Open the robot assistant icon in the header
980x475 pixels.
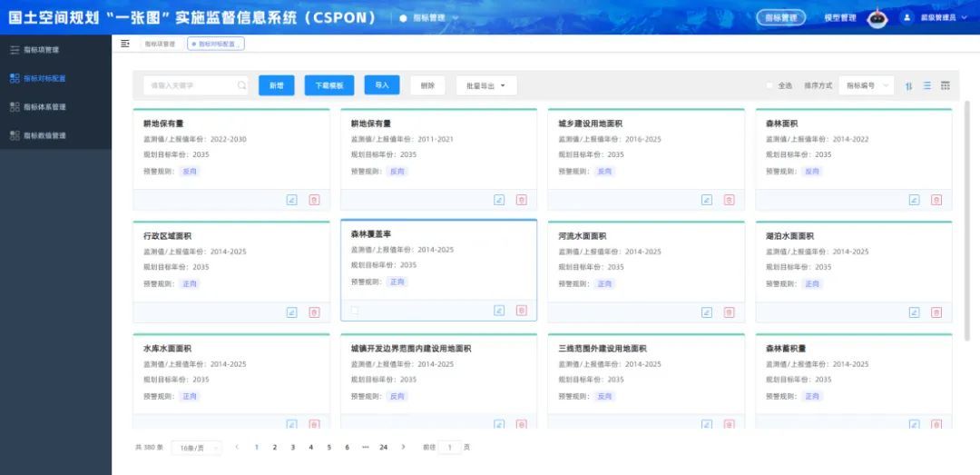(x=877, y=18)
